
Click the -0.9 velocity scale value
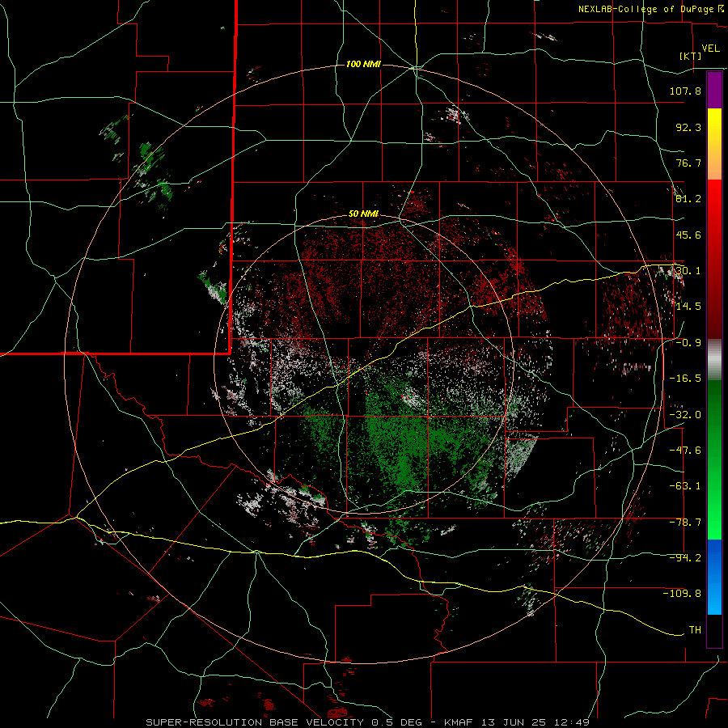pyautogui.click(x=688, y=343)
